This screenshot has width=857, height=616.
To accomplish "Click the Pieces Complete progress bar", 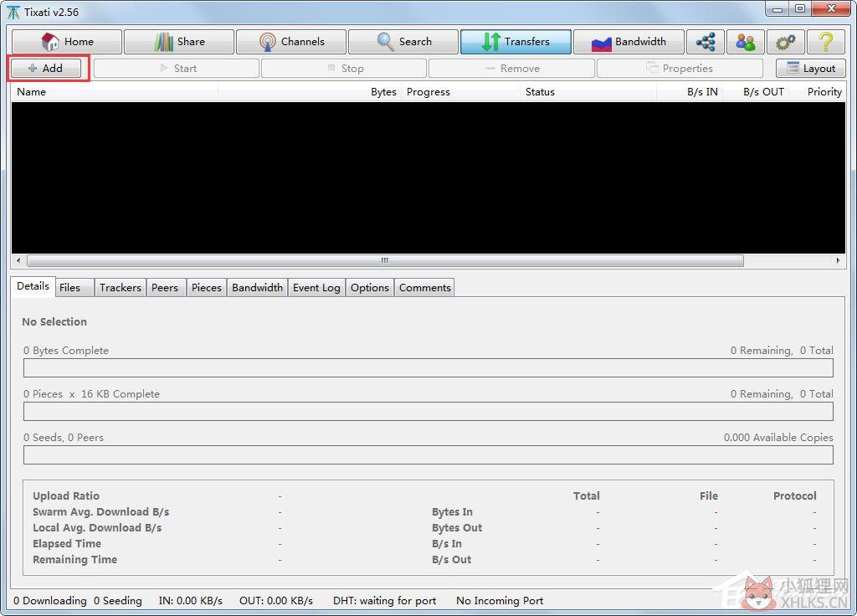I will click(x=428, y=412).
